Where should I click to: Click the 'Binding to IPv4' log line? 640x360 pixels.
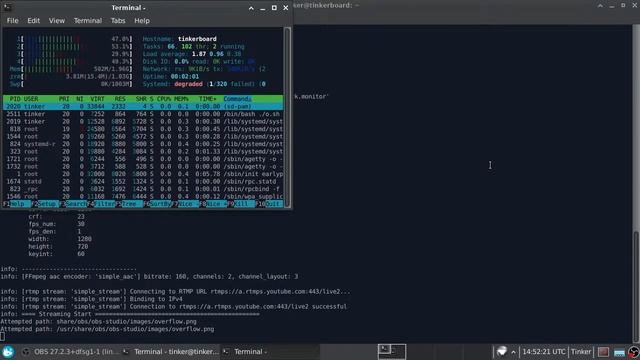(x=91, y=299)
